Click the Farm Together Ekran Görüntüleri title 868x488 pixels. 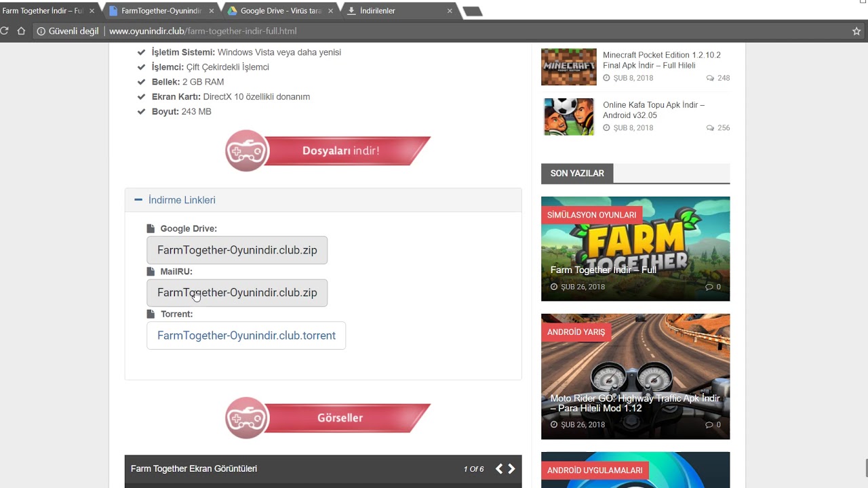point(194,469)
